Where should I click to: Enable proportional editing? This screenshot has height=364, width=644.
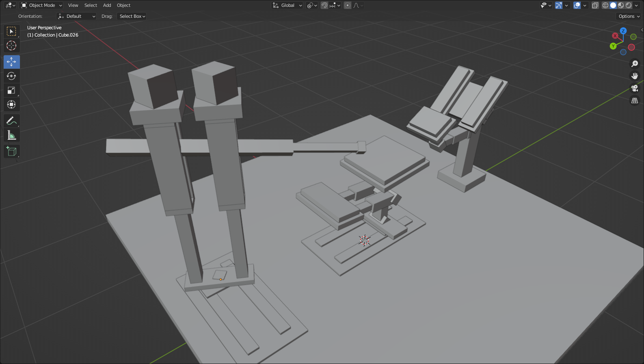(348, 5)
